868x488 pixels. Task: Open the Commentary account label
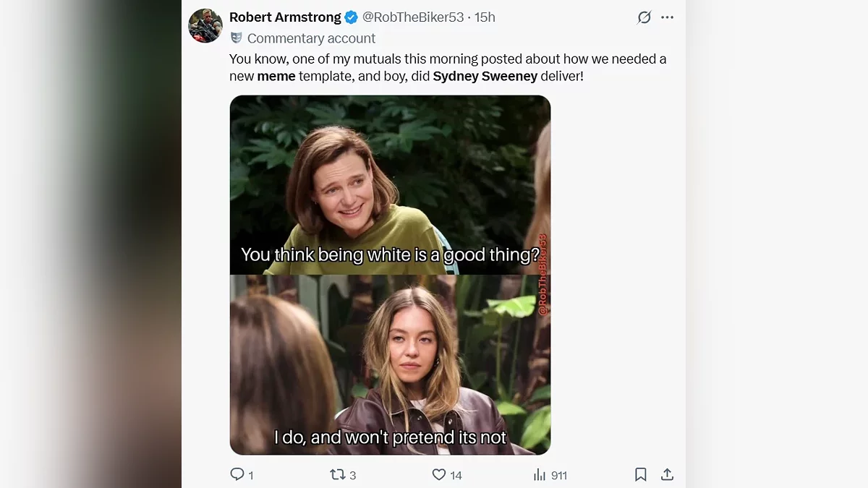311,38
